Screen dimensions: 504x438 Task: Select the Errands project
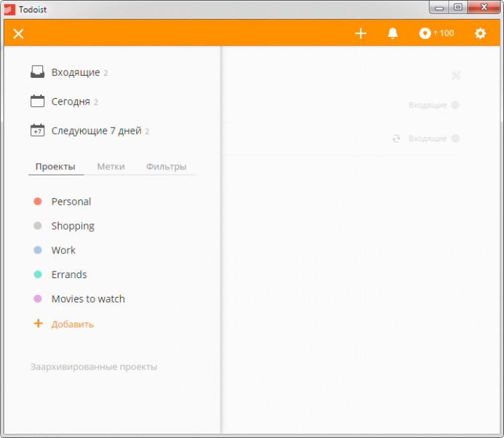click(69, 275)
